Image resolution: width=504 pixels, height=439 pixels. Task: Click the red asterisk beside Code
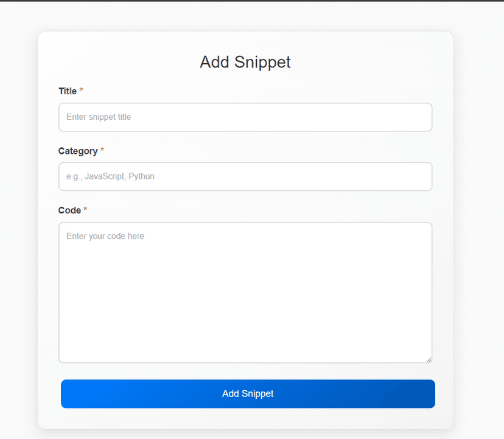[x=86, y=210]
